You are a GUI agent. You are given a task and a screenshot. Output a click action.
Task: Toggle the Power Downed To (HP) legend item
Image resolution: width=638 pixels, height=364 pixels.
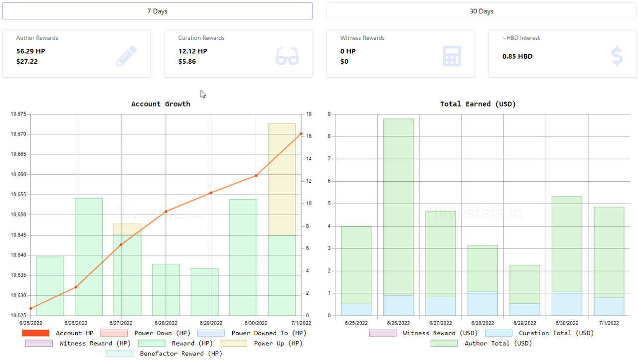click(x=252, y=333)
